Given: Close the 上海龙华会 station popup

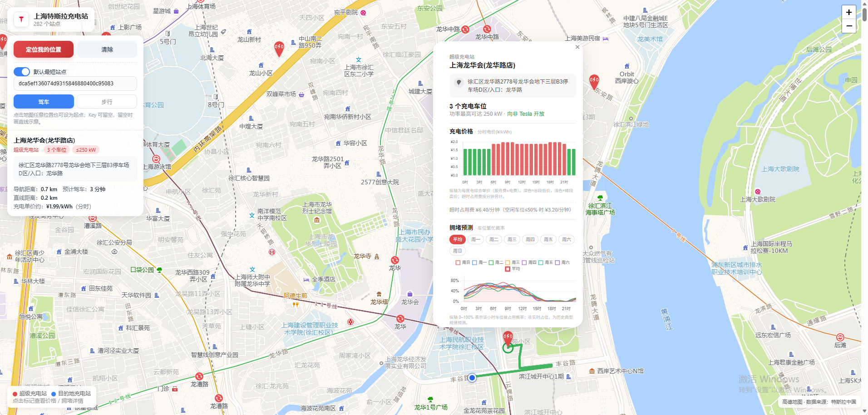Looking at the screenshot, I should coord(577,47).
